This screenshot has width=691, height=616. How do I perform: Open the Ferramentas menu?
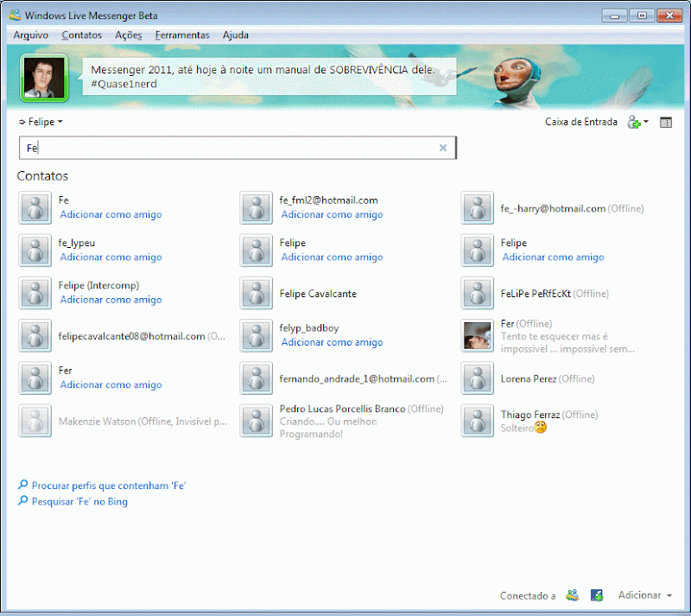tap(182, 35)
